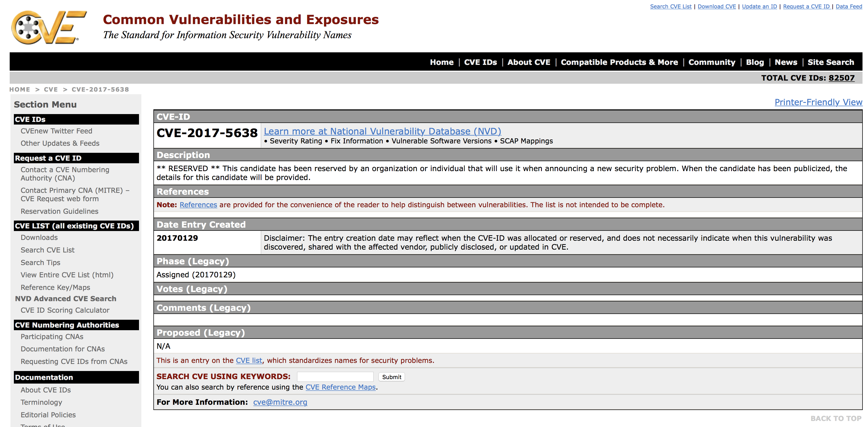This screenshot has width=868, height=427.
Task: Open Learn more at National Vulnerability Database link
Action: click(x=382, y=131)
